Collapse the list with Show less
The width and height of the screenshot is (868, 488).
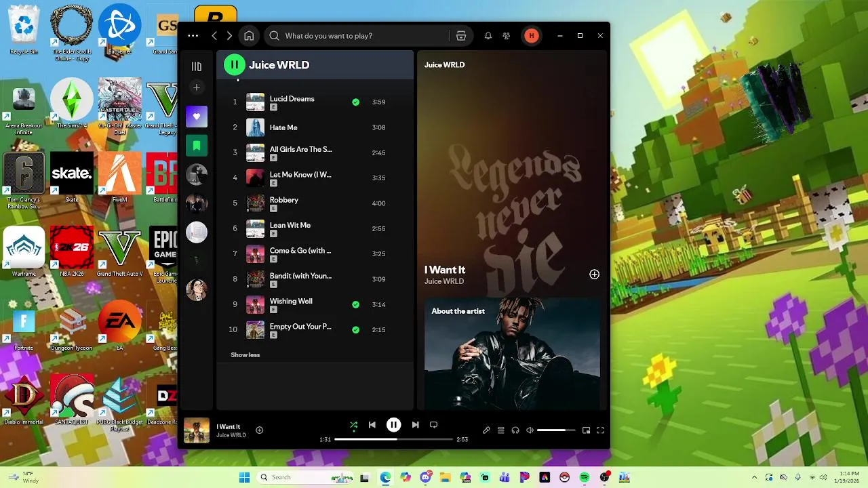click(245, 355)
